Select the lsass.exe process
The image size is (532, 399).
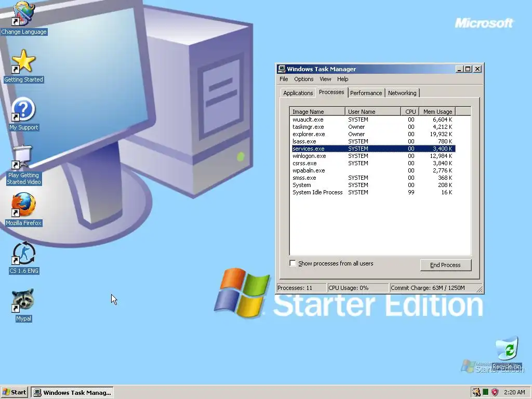point(373,141)
